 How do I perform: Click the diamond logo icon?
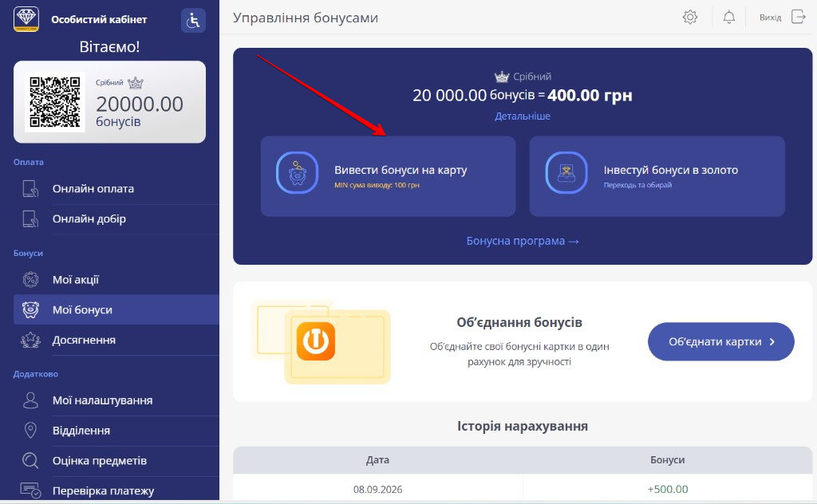[26, 19]
